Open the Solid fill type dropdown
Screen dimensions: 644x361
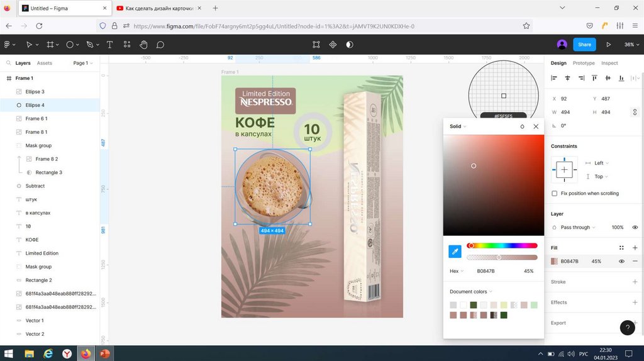(458, 126)
